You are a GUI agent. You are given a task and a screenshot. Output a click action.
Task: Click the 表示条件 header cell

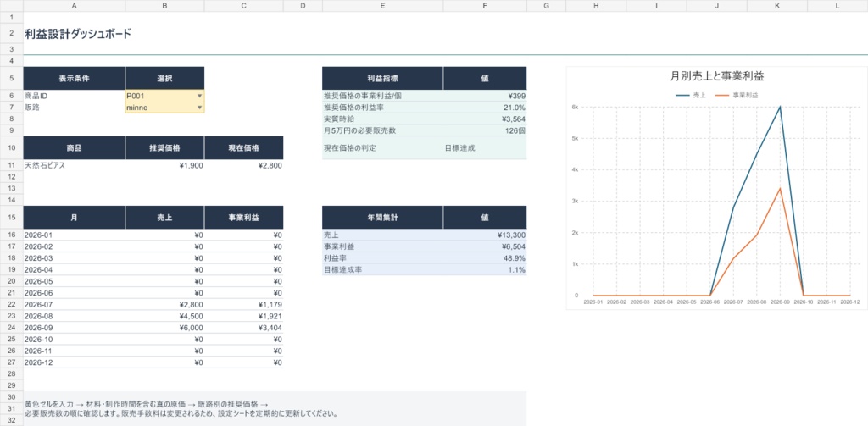(x=75, y=78)
